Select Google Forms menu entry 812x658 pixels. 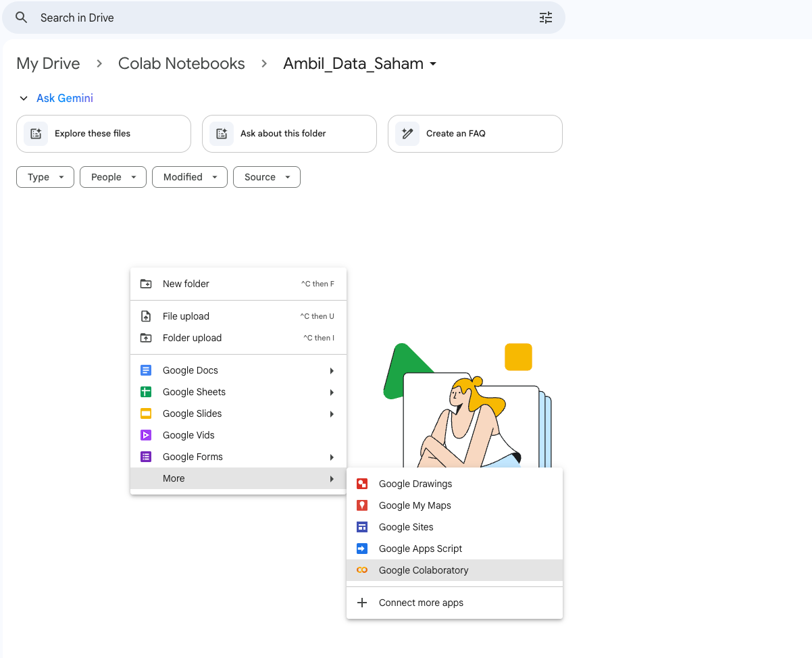click(x=238, y=457)
